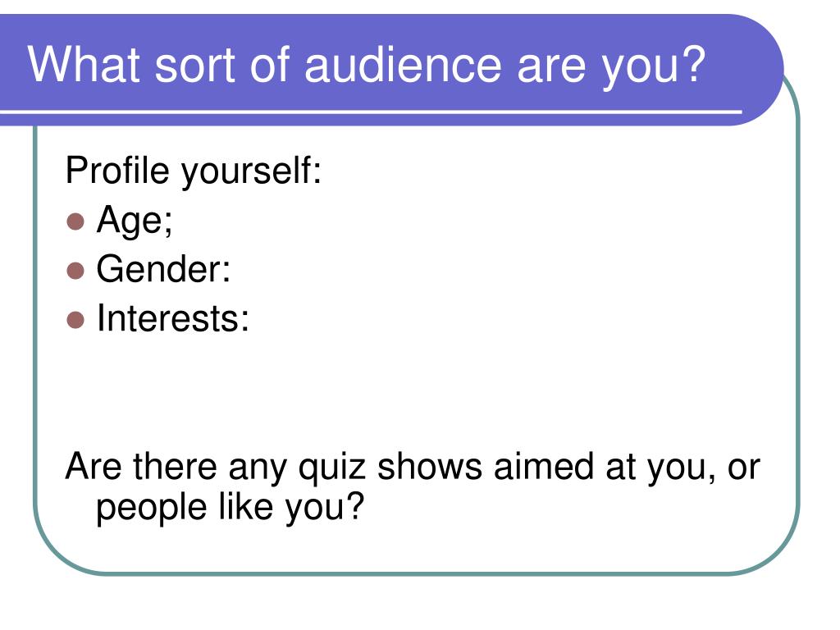Click the line 'Are there any quiz shows aimed at you, or'

pyautogui.click(x=413, y=468)
